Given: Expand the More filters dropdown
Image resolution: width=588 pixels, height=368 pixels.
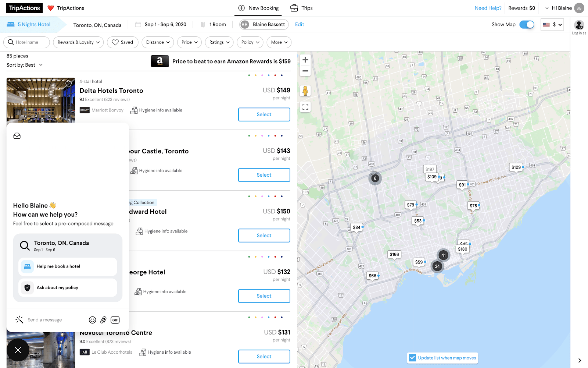Looking at the screenshot, I should pos(279,42).
